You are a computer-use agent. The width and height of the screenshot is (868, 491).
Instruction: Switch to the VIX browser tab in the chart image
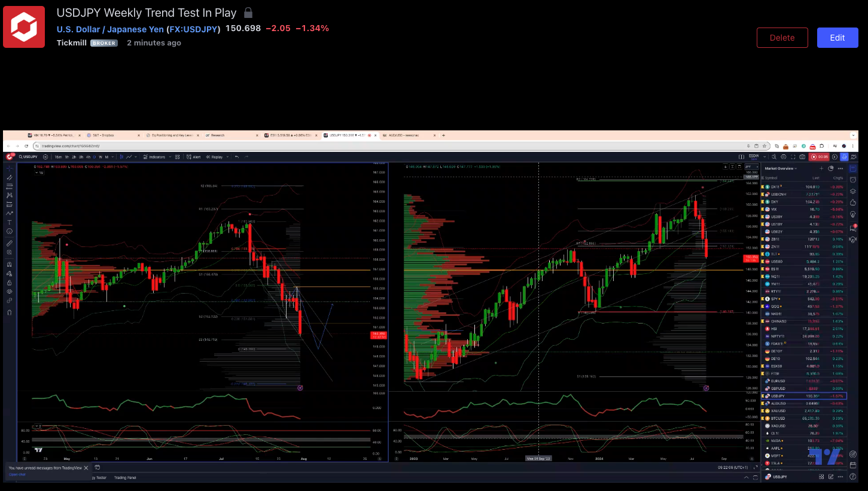coord(54,135)
